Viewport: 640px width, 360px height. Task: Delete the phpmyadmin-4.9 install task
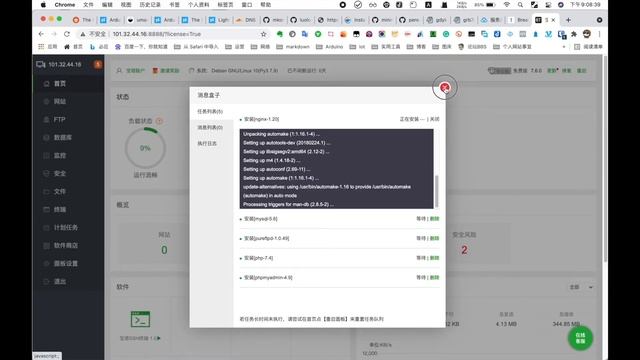click(434, 278)
